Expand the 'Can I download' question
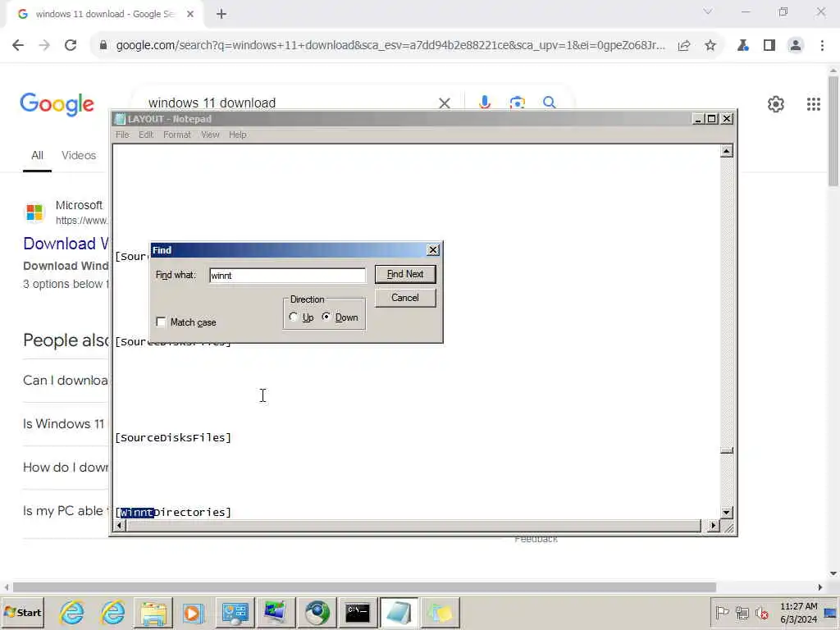The width and height of the screenshot is (840, 630). click(66, 381)
